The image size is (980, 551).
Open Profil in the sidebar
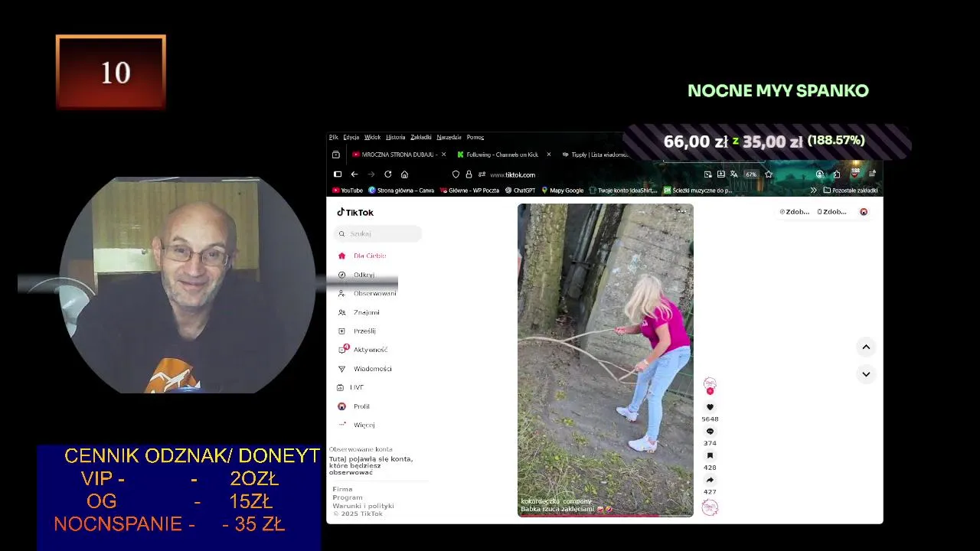click(x=354, y=406)
